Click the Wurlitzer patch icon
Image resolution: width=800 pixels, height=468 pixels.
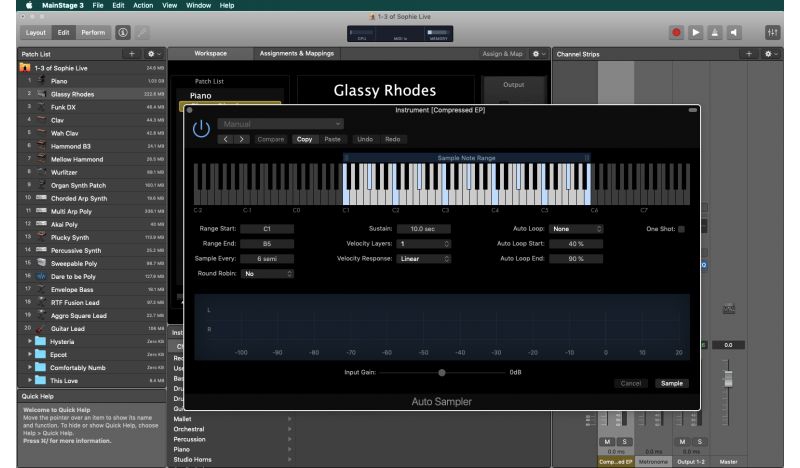click(41, 172)
